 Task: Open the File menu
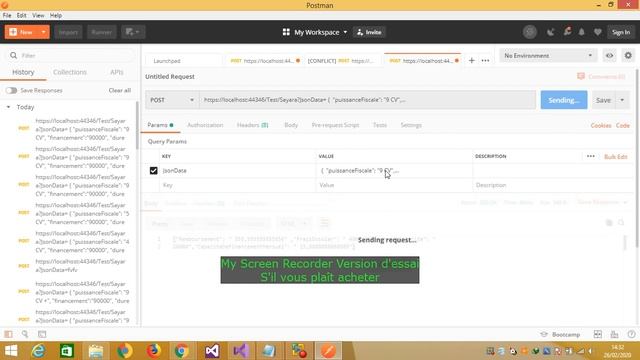tap(7, 16)
